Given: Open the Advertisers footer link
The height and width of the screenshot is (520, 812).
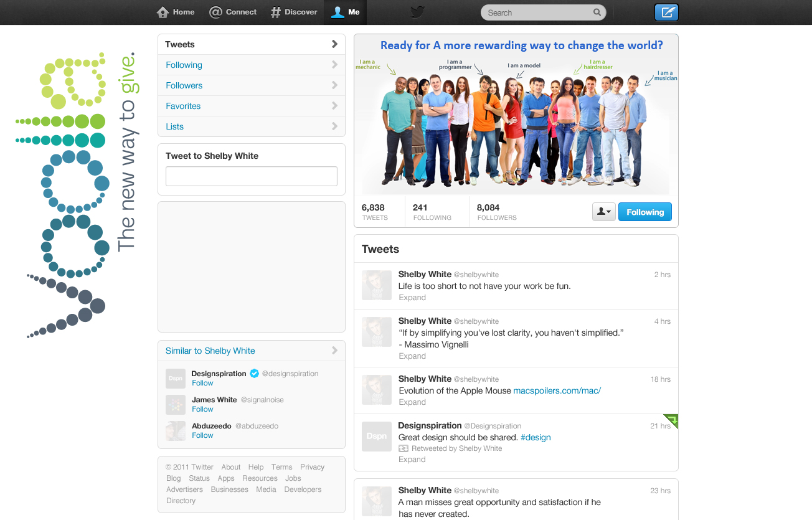Looking at the screenshot, I should click(184, 489).
